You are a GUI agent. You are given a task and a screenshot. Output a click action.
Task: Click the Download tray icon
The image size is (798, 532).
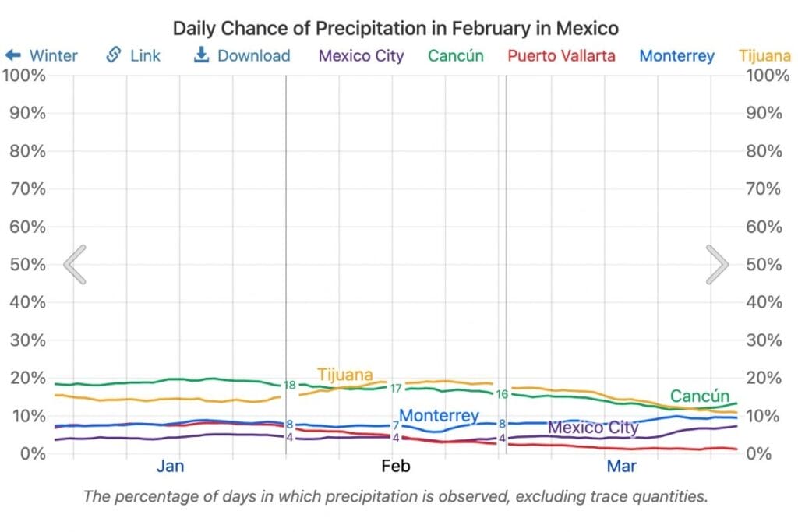[201, 55]
